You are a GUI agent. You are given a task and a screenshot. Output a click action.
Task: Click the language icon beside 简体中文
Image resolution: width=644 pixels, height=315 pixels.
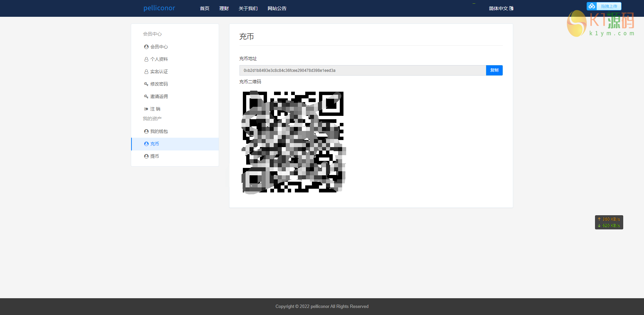(511, 8)
